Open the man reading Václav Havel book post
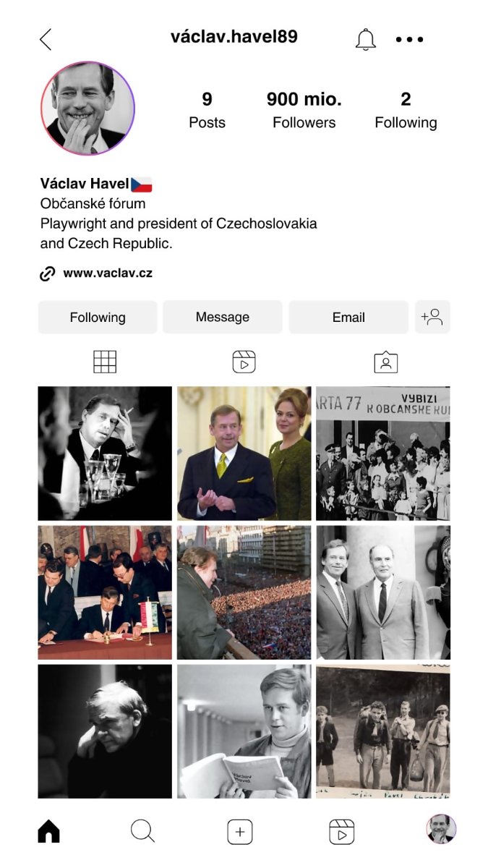The image size is (488, 868). (x=244, y=731)
